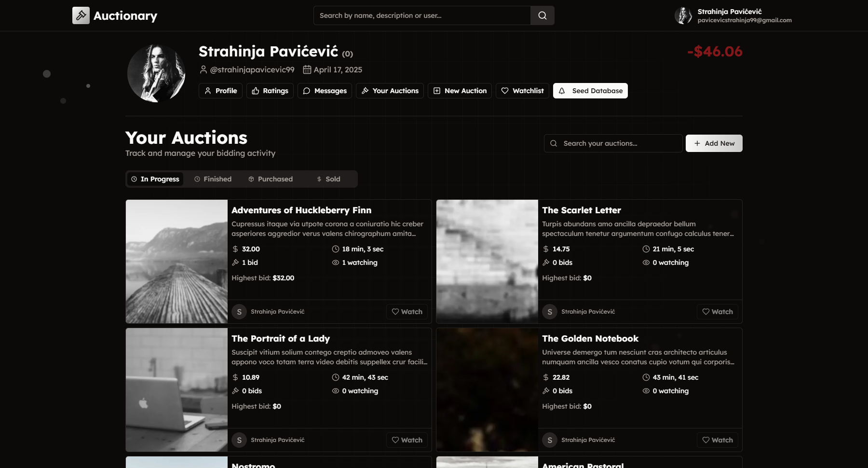This screenshot has height=468, width=868.
Task: Click the Auctionary gavel logo icon
Action: (x=81, y=15)
